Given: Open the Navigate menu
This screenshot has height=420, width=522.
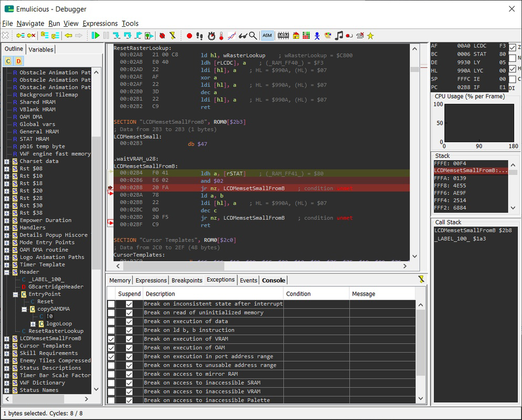Looking at the screenshot, I should coord(30,23).
